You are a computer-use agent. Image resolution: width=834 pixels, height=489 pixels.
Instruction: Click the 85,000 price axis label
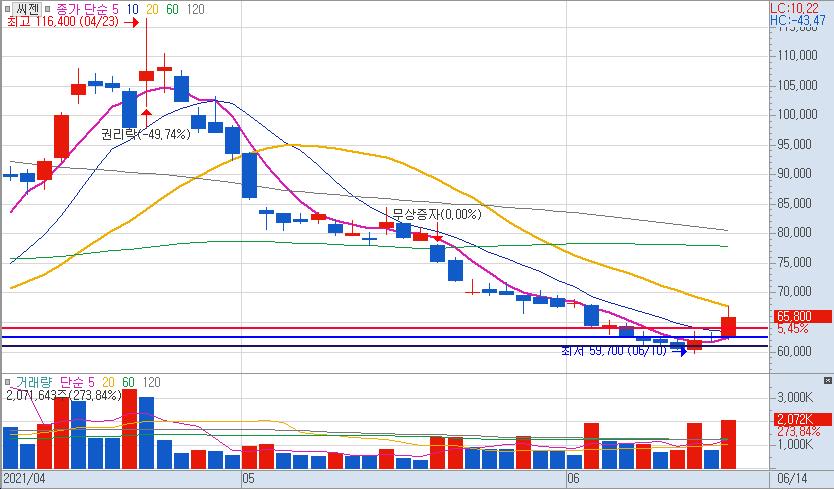pyautogui.click(x=795, y=203)
